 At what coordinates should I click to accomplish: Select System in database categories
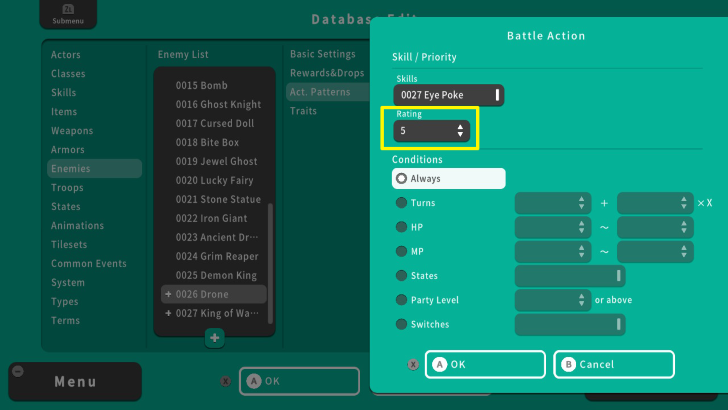coord(68,283)
